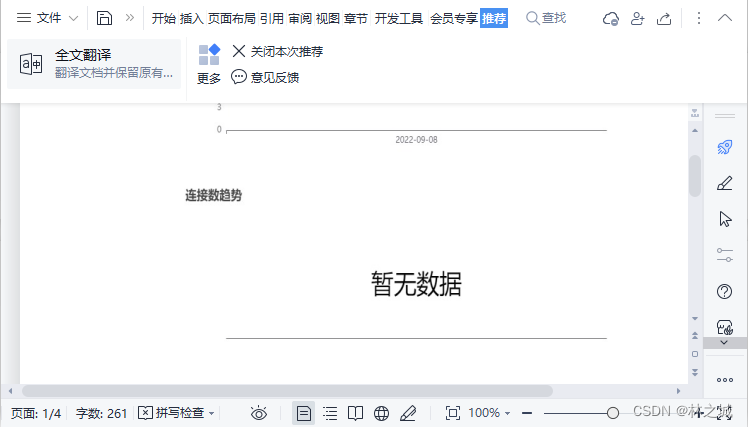Open the 视图 tab
Viewport: 748px width, 427px height.
328,19
